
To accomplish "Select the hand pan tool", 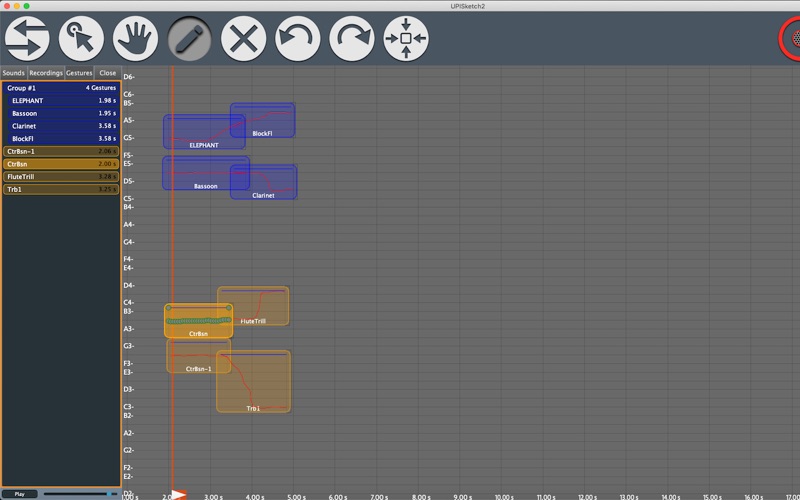I will click(135, 38).
